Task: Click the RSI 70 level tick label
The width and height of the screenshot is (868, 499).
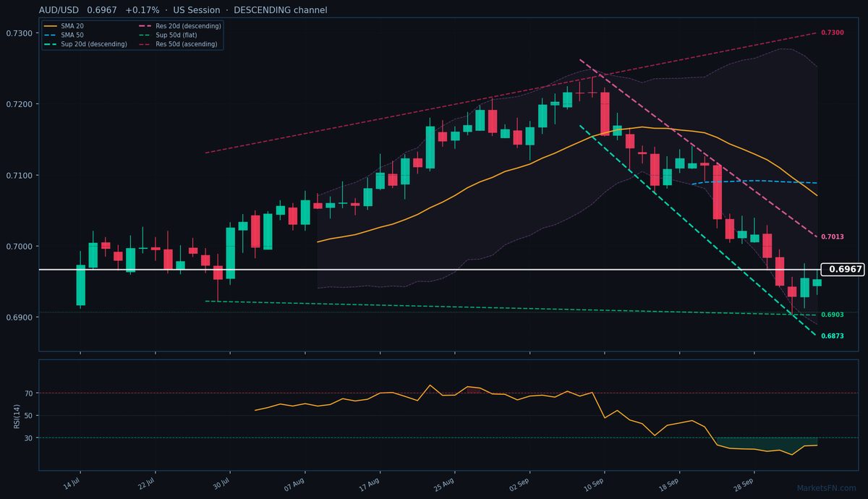Action: [29, 393]
